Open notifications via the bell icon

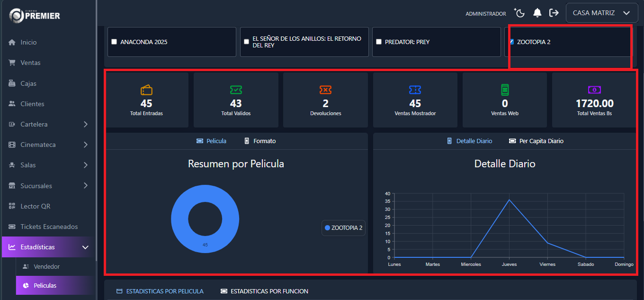[537, 13]
